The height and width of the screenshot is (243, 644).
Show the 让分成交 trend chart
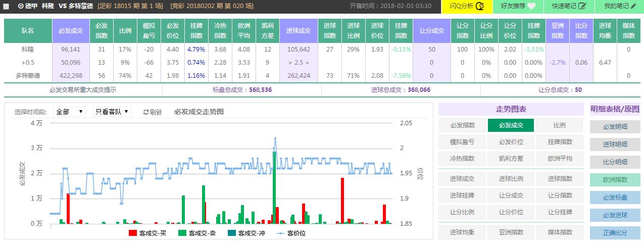tap(511, 196)
